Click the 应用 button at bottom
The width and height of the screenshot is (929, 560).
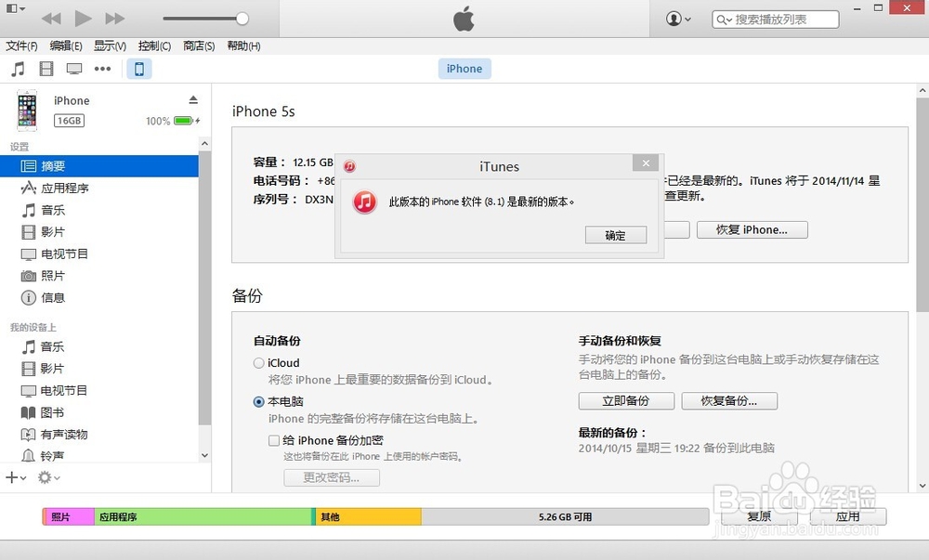pos(848,516)
